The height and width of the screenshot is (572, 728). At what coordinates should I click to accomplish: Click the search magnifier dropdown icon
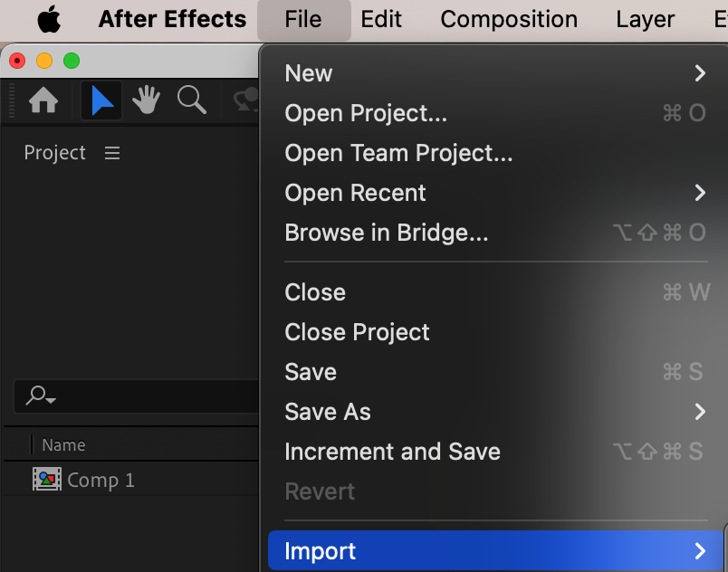click(x=41, y=396)
